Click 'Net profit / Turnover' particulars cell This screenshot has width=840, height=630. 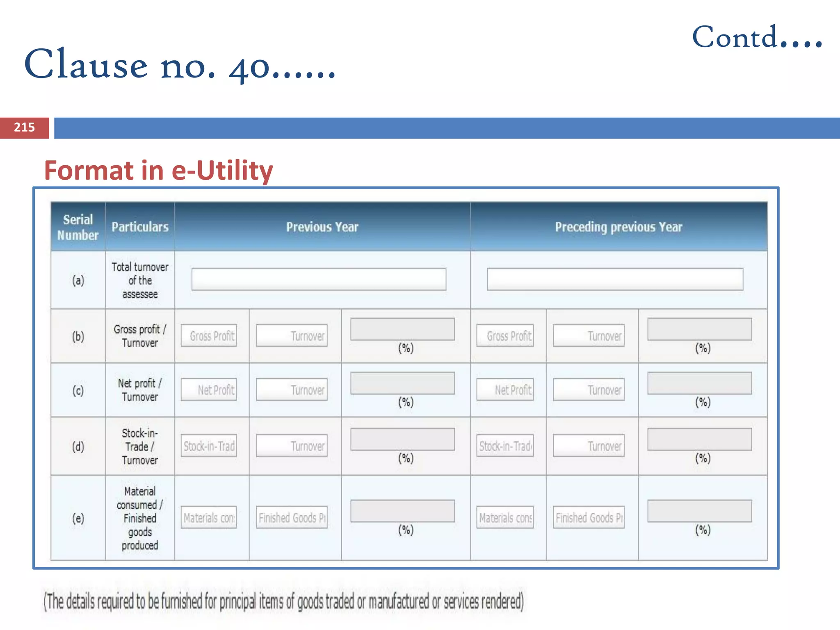tap(140, 390)
